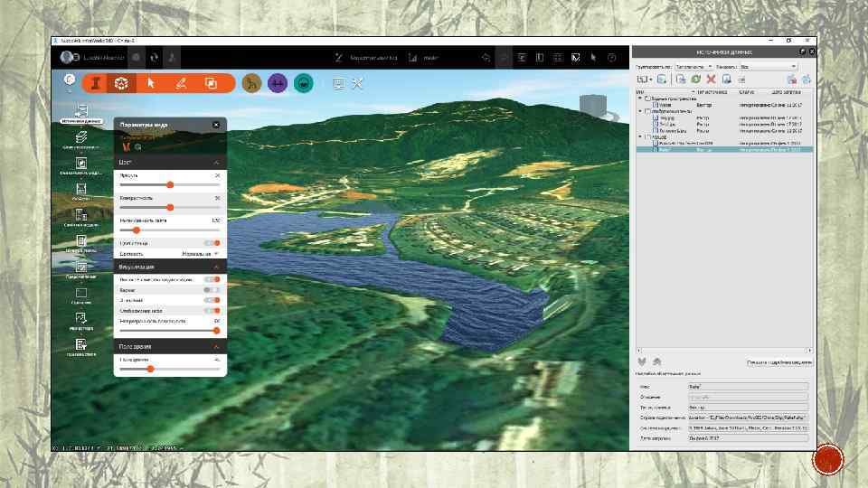Click the first I-shaped icon in orange toolbar
The width and height of the screenshot is (868, 488).
tap(96, 83)
